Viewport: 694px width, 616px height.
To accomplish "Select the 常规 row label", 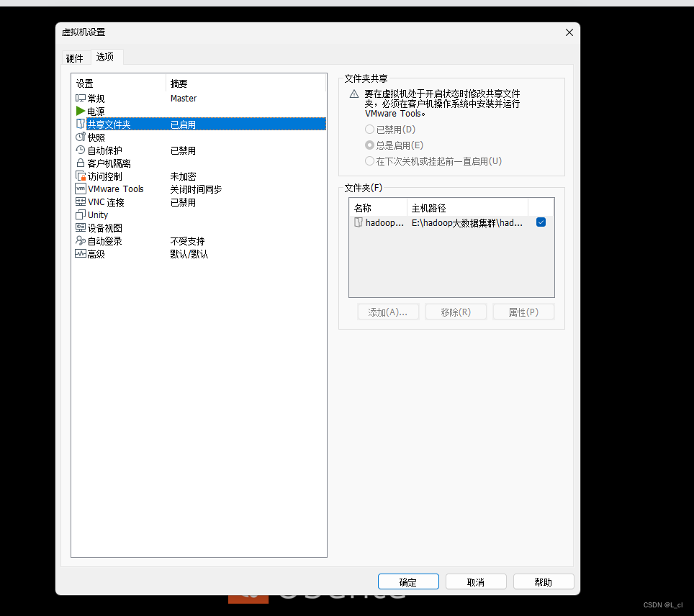I will coord(96,99).
